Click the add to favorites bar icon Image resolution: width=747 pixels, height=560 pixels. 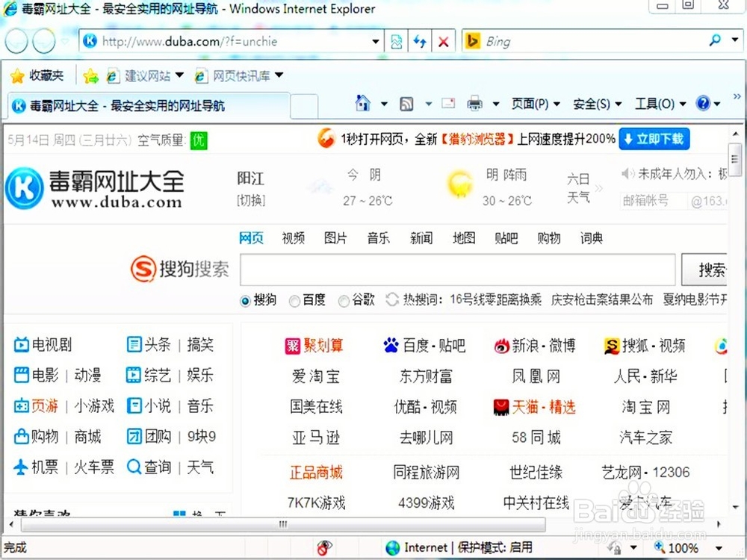[90, 75]
